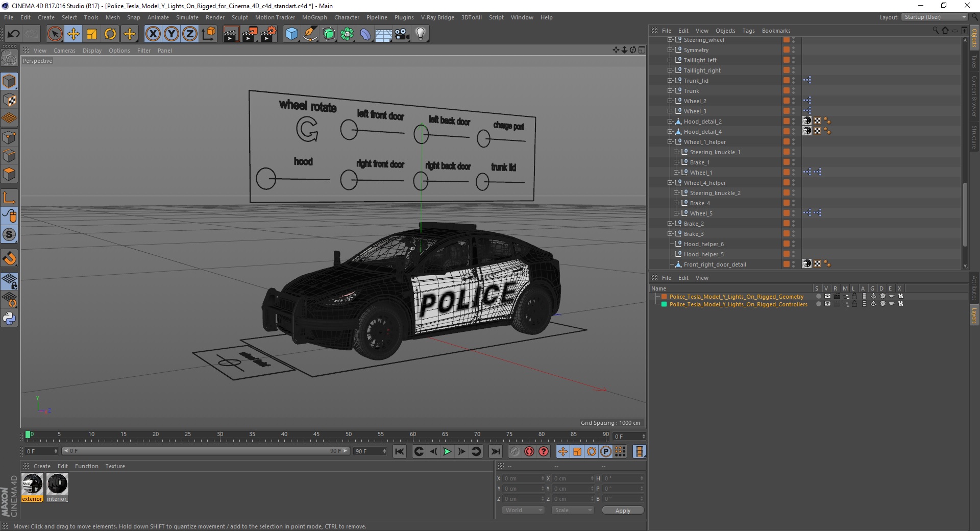Open the Layout dropdown Startup (User)
This screenshot has width=980, height=531.
(x=935, y=17)
